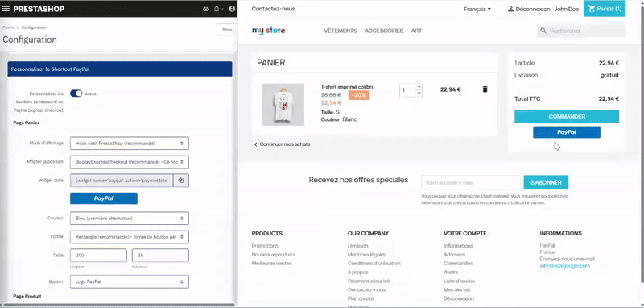Open the Informations account footer link
The height and width of the screenshot is (308, 644).
click(458, 246)
